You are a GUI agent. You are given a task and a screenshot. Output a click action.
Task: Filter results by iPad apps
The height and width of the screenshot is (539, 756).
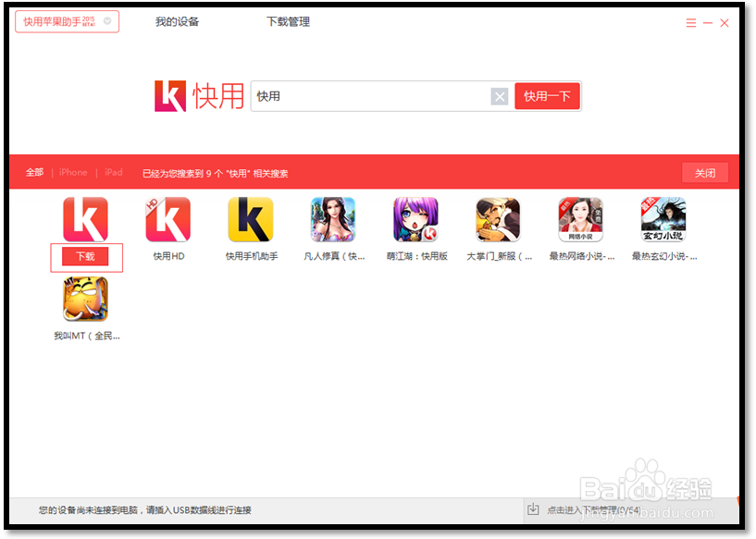[x=113, y=172]
